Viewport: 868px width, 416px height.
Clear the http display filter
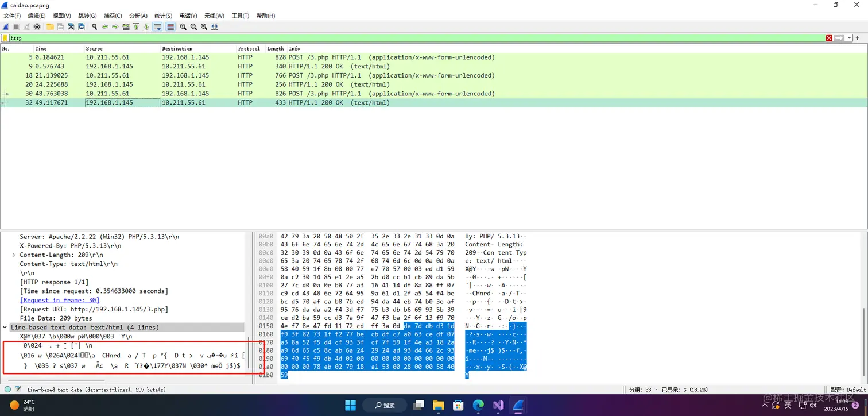tap(829, 38)
